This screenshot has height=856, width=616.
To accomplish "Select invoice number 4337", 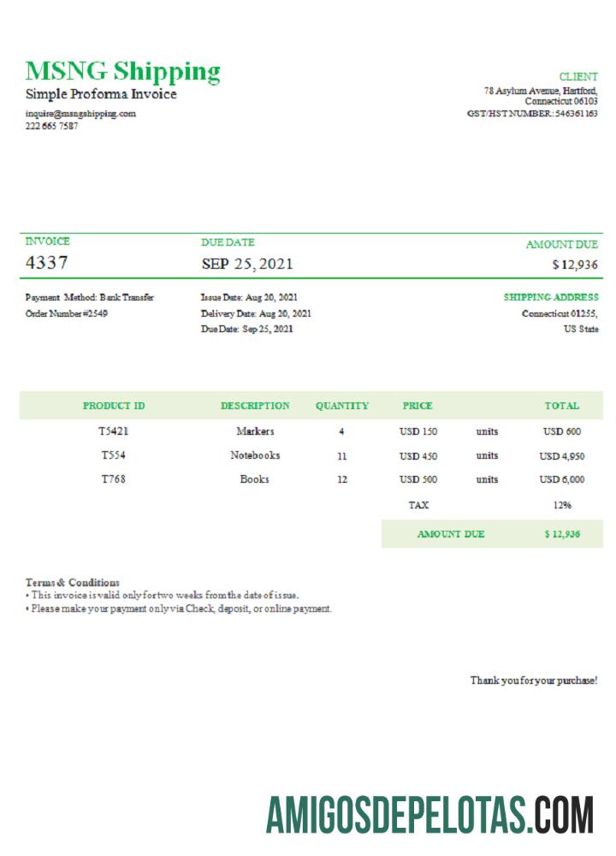I will pyautogui.click(x=47, y=264).
